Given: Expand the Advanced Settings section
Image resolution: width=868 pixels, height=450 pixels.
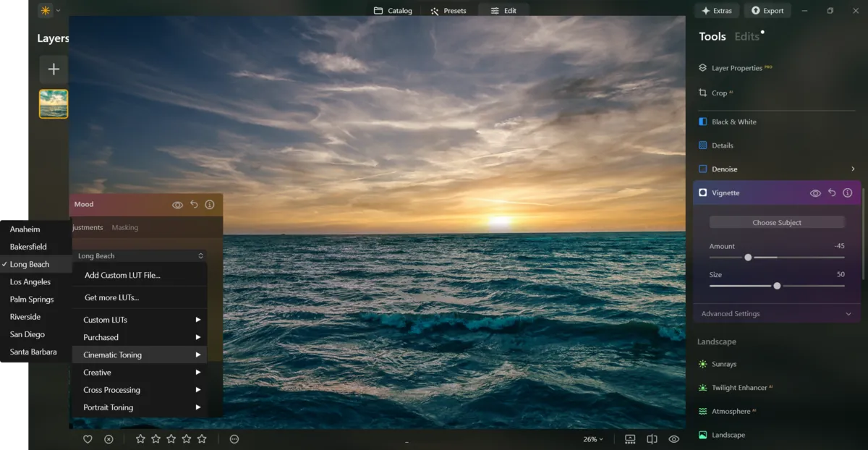Looking at the screenshot, I should pyautogui.click(x=777, y=314).
